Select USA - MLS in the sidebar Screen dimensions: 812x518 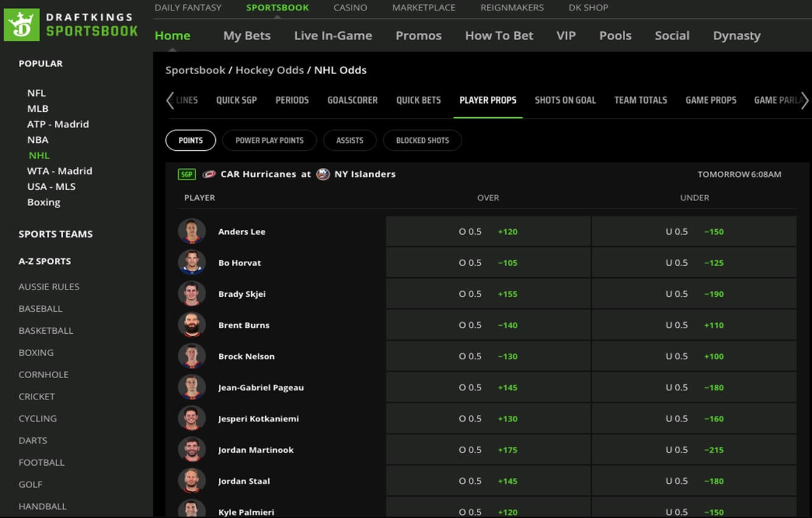point(50,187)
